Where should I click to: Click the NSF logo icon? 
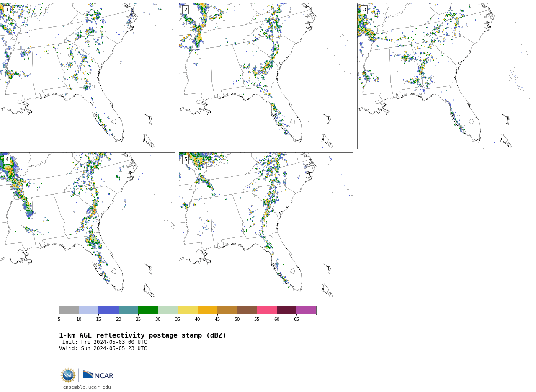[68, 375]
